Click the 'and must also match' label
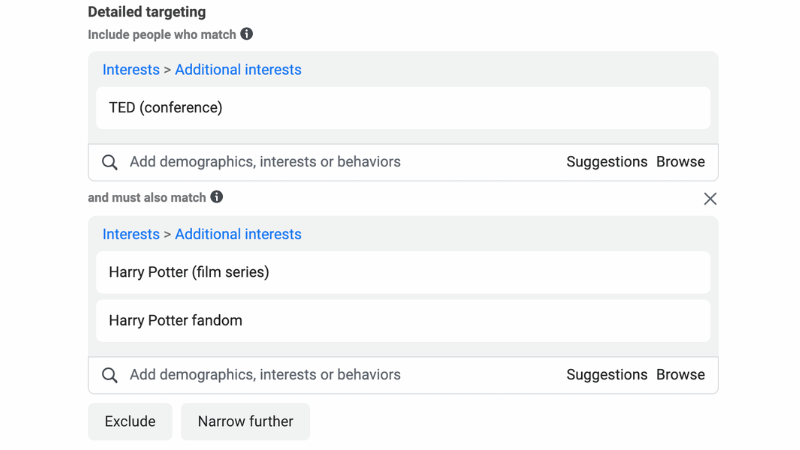The width and height of the screenshot is (800, 450). (147, 198)
